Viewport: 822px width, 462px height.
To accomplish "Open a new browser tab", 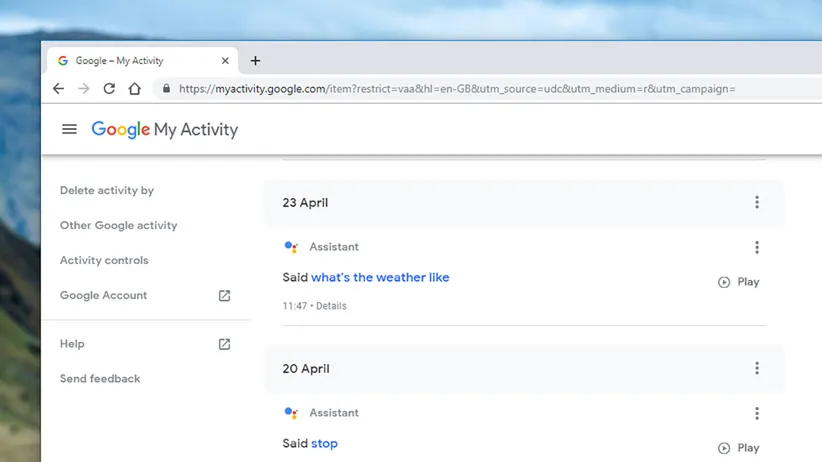I will tap(255, 61).
